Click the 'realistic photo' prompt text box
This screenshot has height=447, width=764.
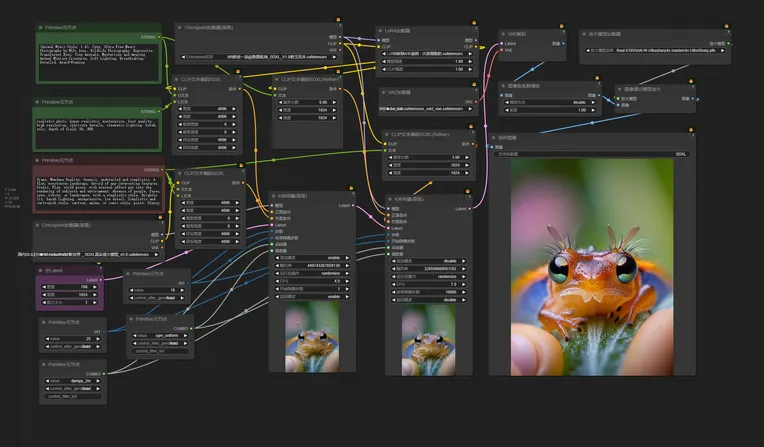(x=97, y=134)
